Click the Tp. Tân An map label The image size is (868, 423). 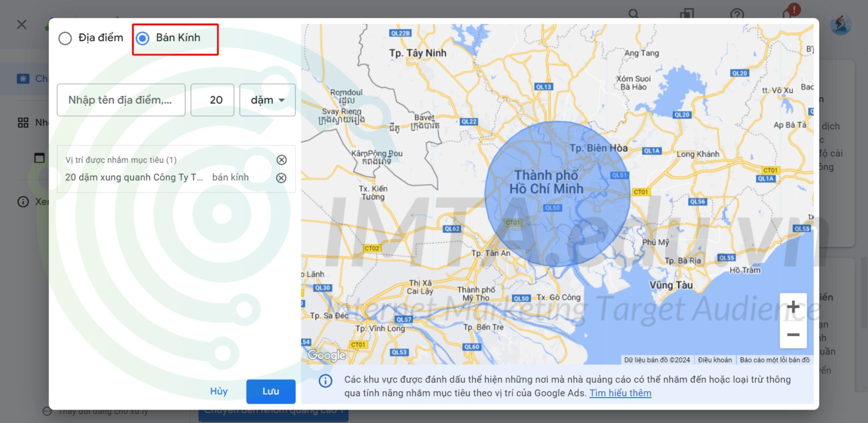tap(491, 253)
